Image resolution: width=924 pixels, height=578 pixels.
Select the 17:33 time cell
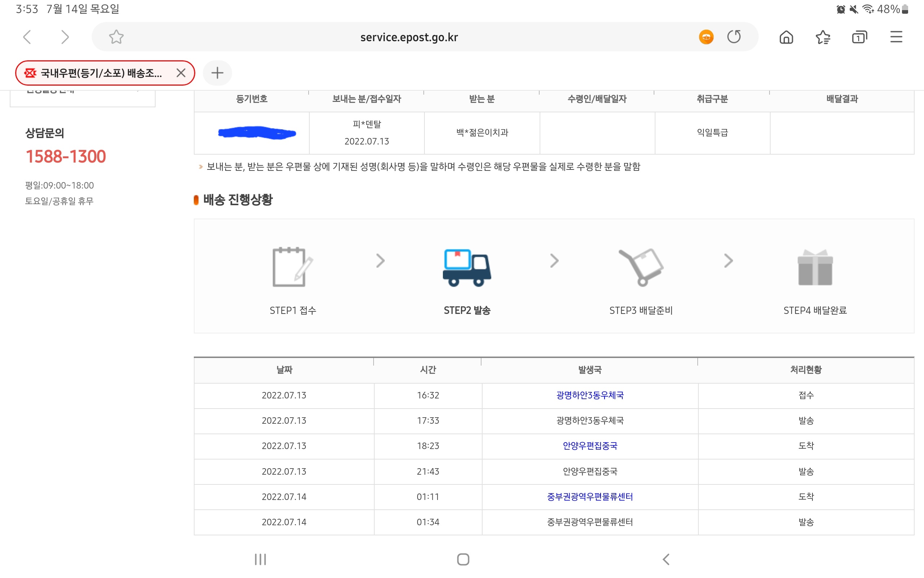(428, 420)
